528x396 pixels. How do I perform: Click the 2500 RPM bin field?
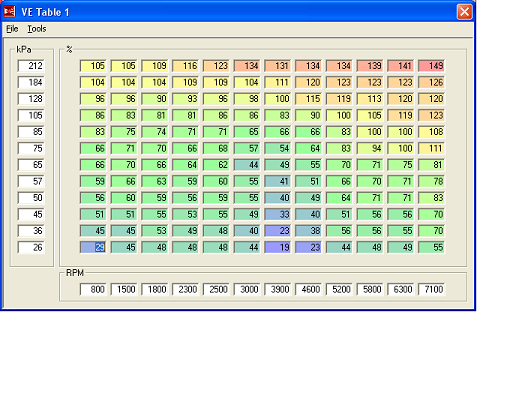[216, 289]
